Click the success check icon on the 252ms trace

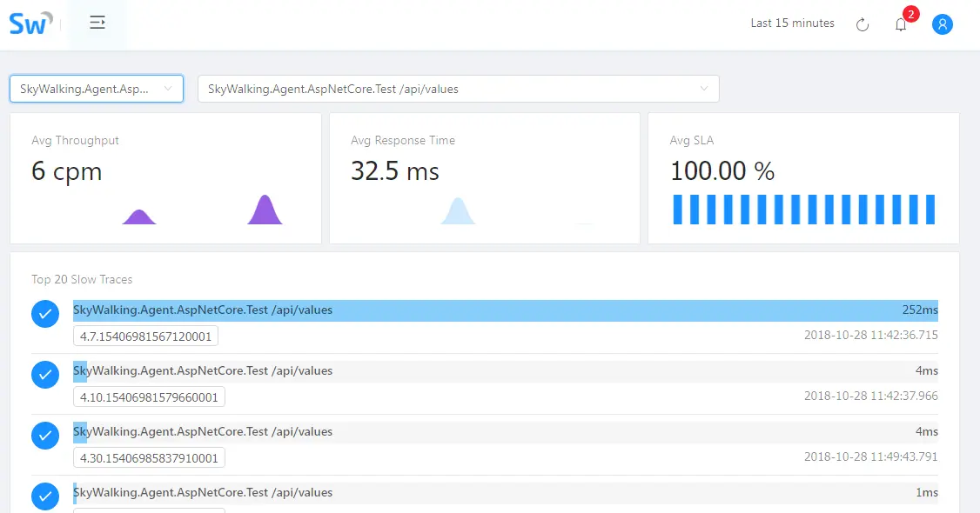click(44, 314)
